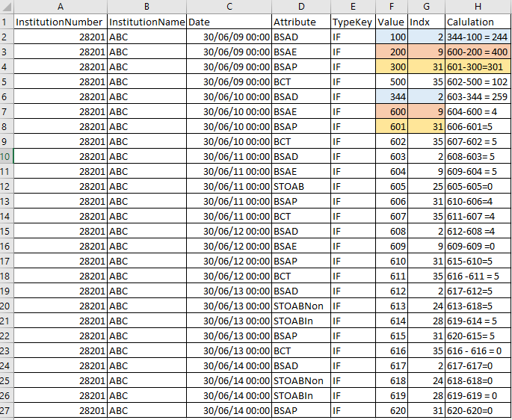This screenshot has width=512, height=420.
Task: Click cell '609-609 =0'
Action: click(x=478, y=246)
